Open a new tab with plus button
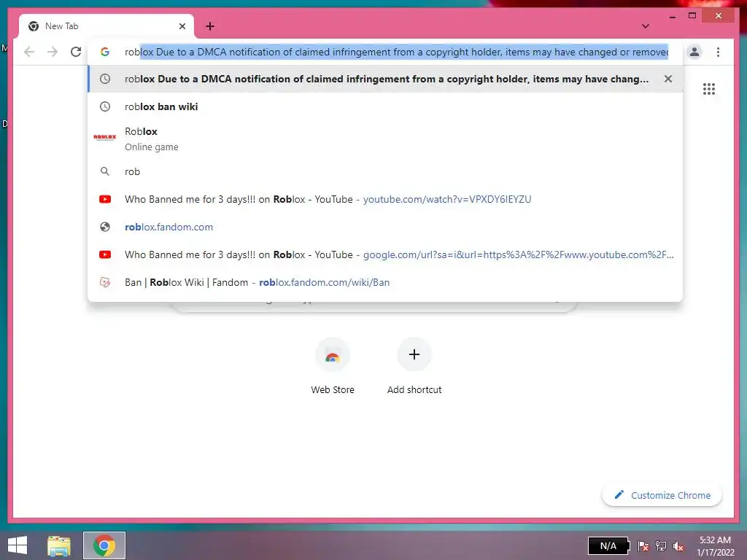 [210, 26]
